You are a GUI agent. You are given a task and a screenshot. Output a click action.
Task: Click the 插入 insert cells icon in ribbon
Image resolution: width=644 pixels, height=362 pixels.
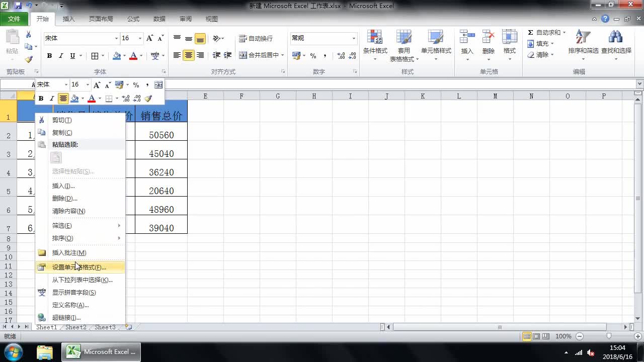tap(467, 37)
